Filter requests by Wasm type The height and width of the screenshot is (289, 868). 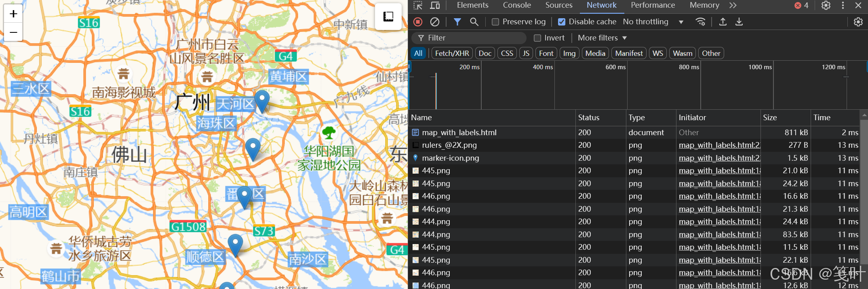(683, 53)
